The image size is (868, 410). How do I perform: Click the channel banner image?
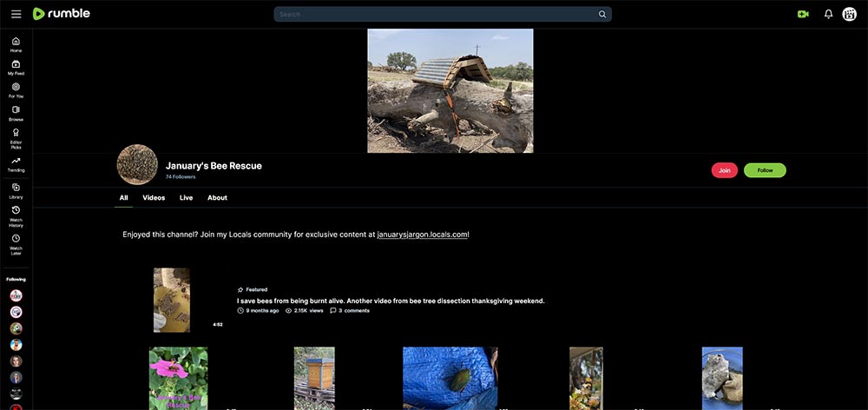pyautogui.click(x=450, y=91)
